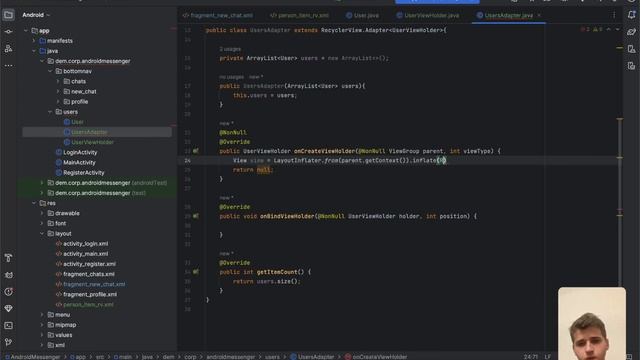Collapse the users package

click(x=50, y=112)
